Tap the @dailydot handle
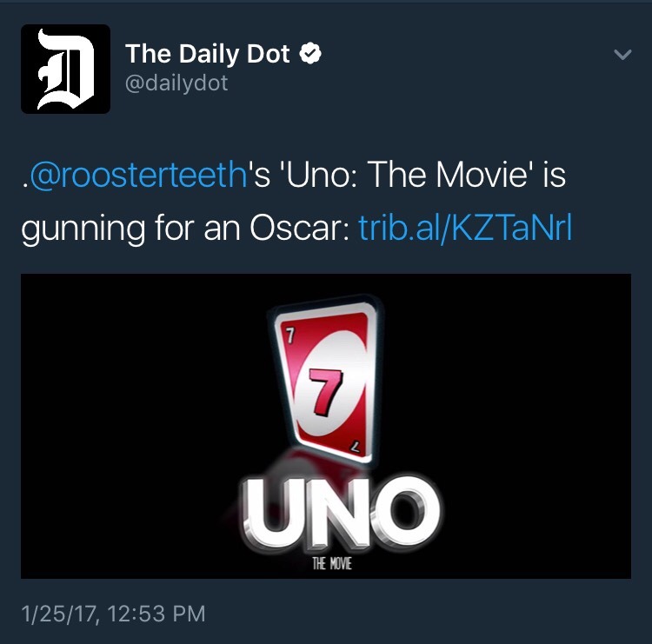This screenshot has width=652, height=644. point(176,83)
